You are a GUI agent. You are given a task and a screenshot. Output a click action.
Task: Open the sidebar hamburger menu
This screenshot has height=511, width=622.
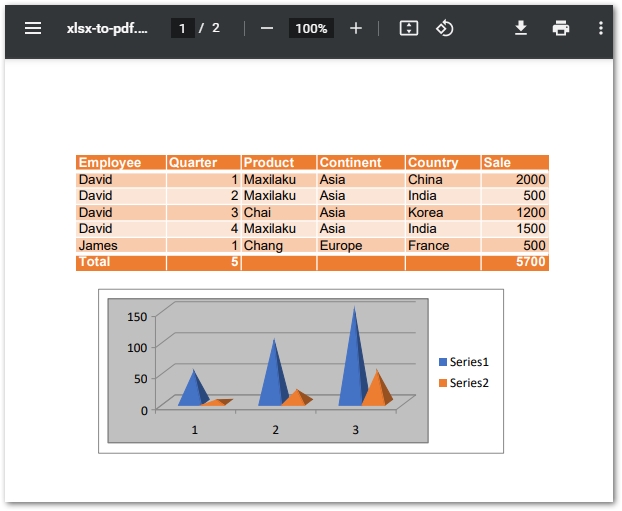pos(33,28)
